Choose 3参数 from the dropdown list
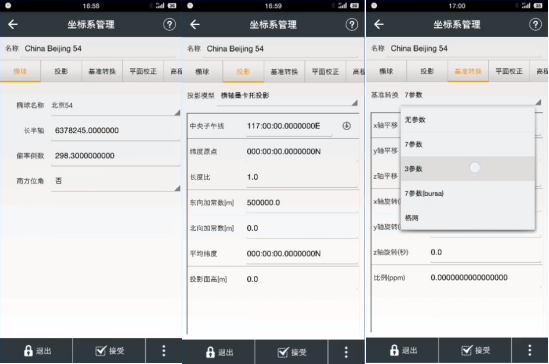This screenshot has width=549, height=364. coord(468,169)
